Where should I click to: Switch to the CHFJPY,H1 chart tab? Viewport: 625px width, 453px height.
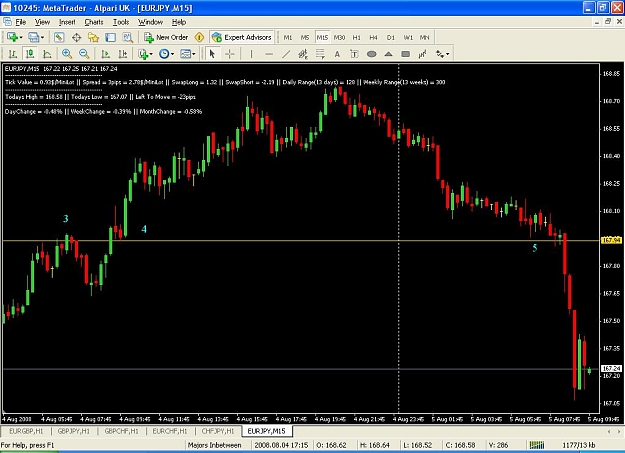(x=218, y=431)
